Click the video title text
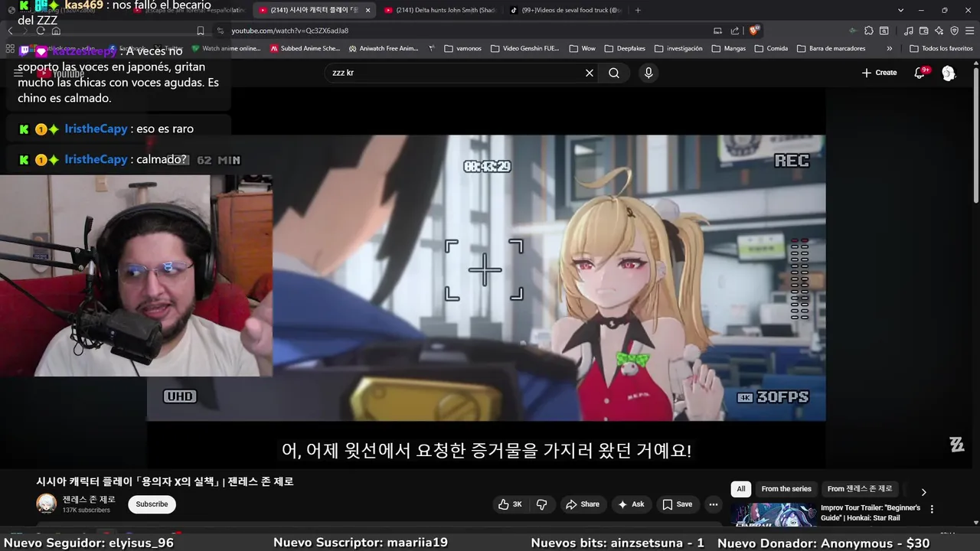Viewport: 980px width, 551px height. [x=165, y=481]
